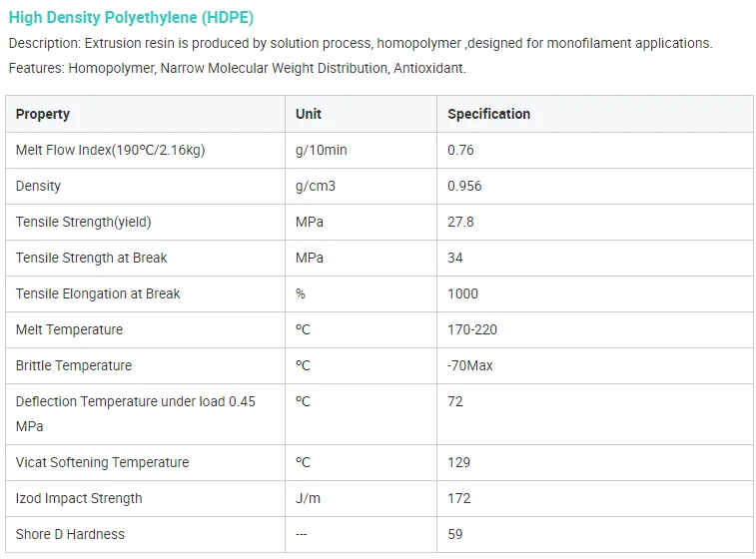Viewport: 756px width, 559px height.
Task: Click the Melt Flow Index property cell
Action: pos(110,150)
